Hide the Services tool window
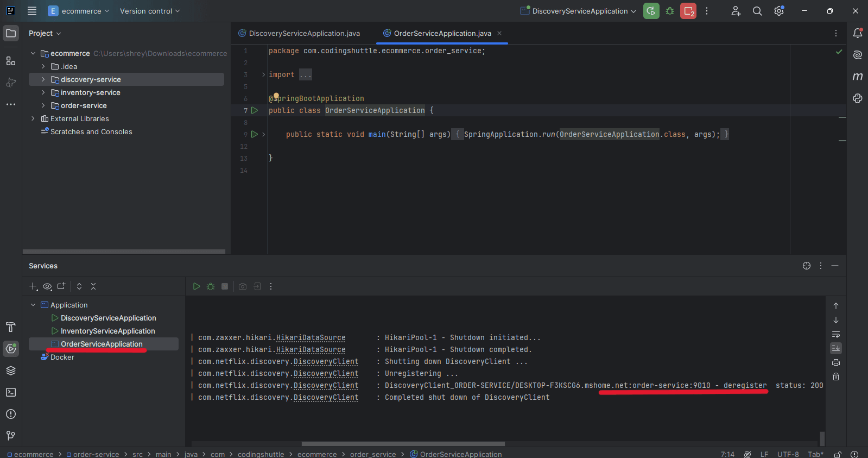Viewport: 868px width, 458px height. click(x=835, y=266)
